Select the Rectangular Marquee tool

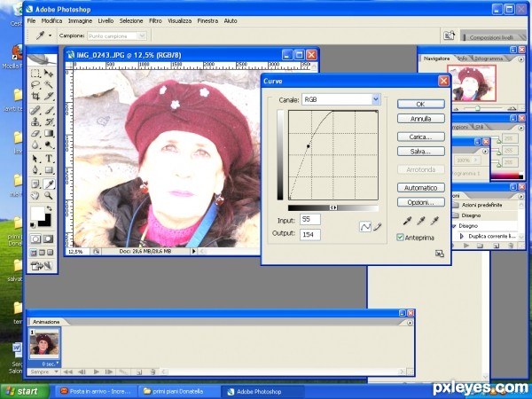pyautogui.click(x=35, y=74)
